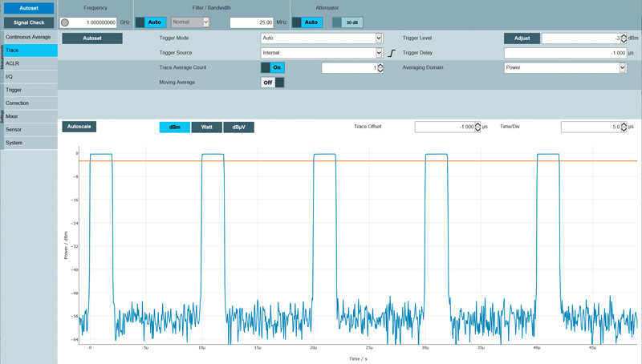Image resolution: width=642 pixels, height=364 pixels.
Task: Click the rising edge slope icon
Action: click(x=392, y=53)
